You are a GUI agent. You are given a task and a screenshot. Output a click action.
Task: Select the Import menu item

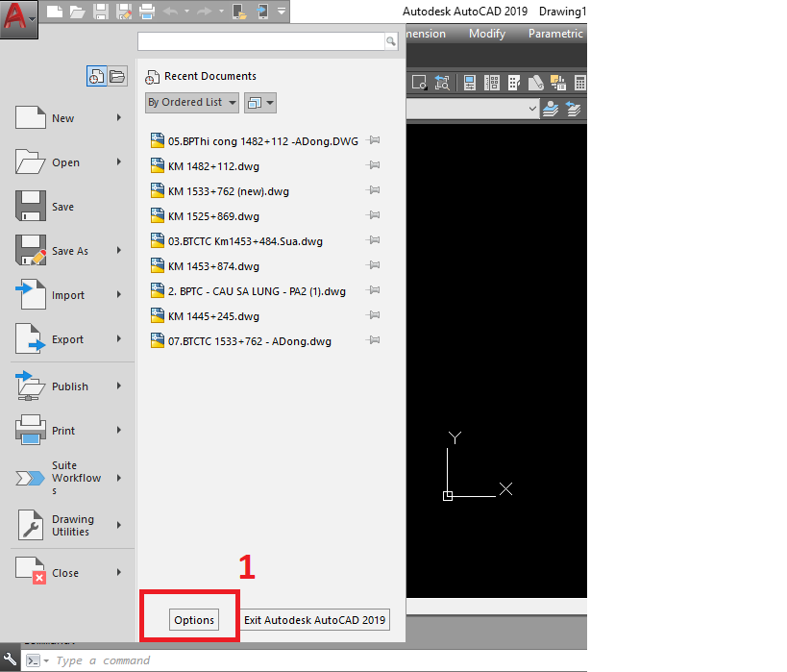click(68, 295)
